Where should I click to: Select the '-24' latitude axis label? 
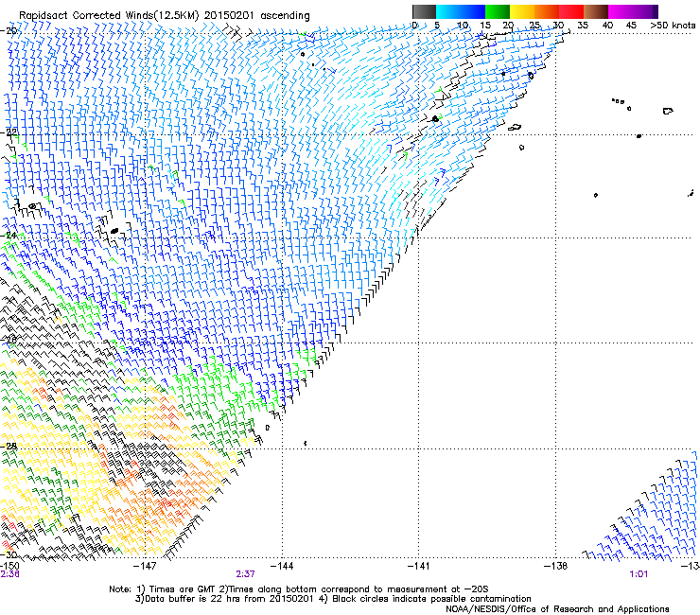pos(9,235)
